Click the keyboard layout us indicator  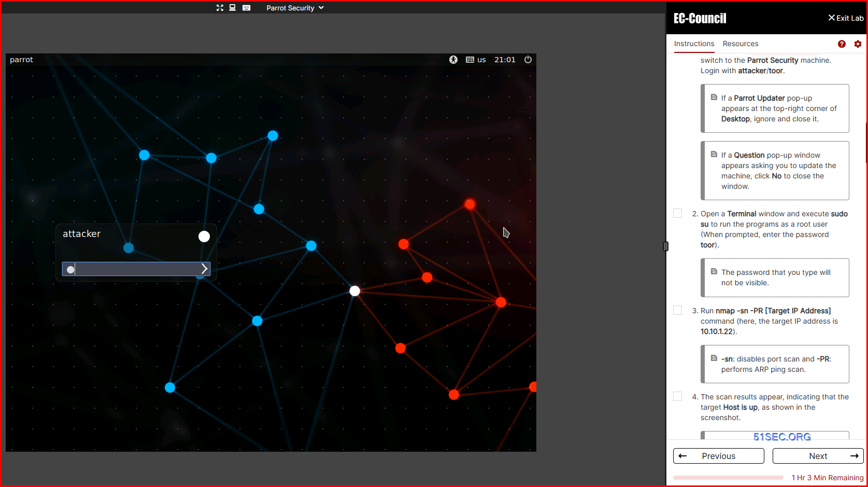pyautogui.click(x=476, y=60)
